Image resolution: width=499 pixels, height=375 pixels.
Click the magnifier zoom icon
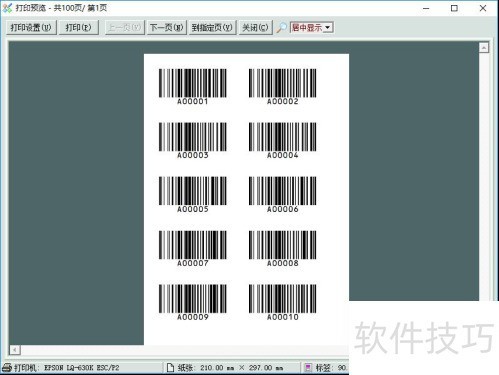pos(281,28)
